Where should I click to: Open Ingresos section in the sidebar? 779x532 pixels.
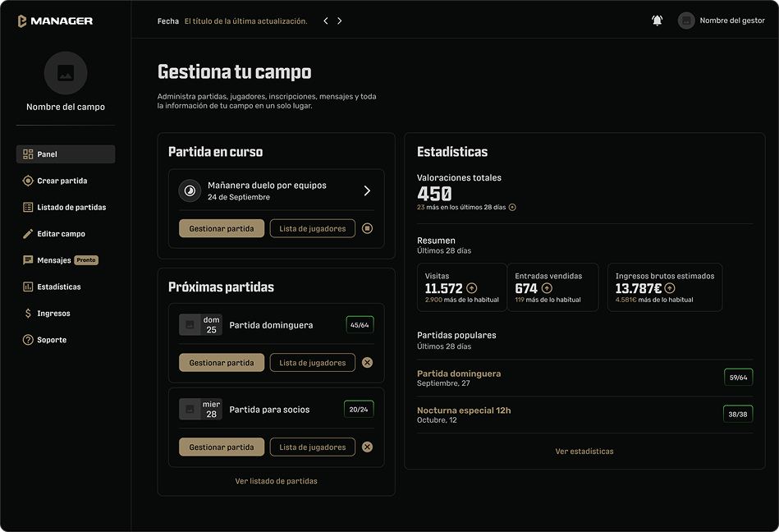point(53,313)
